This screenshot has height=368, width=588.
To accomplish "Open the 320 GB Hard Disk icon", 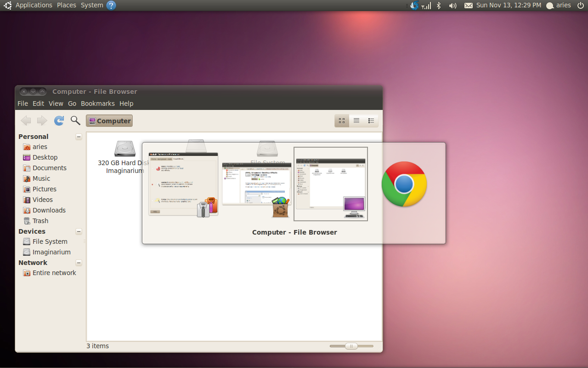I will coord(124,149).
